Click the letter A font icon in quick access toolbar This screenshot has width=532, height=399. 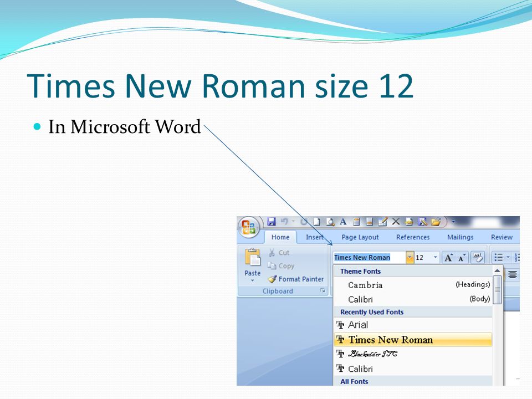click(x=343, y=222)
